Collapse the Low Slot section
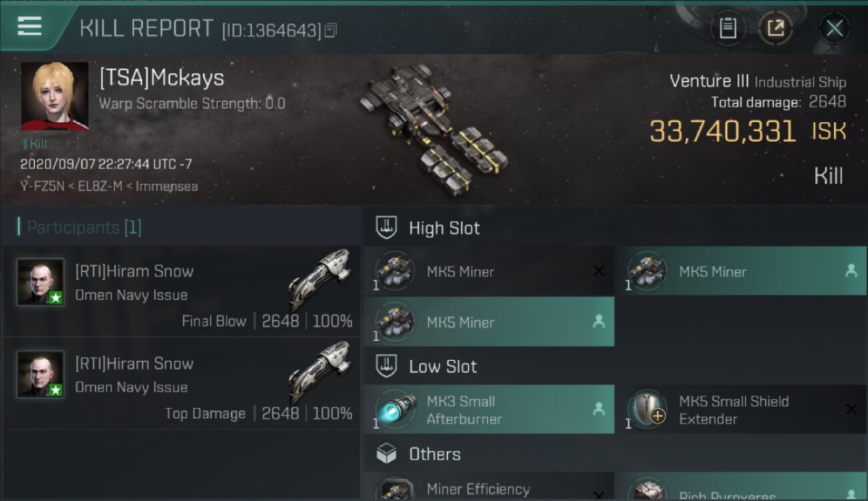868x501 pixels. point(387,366)
